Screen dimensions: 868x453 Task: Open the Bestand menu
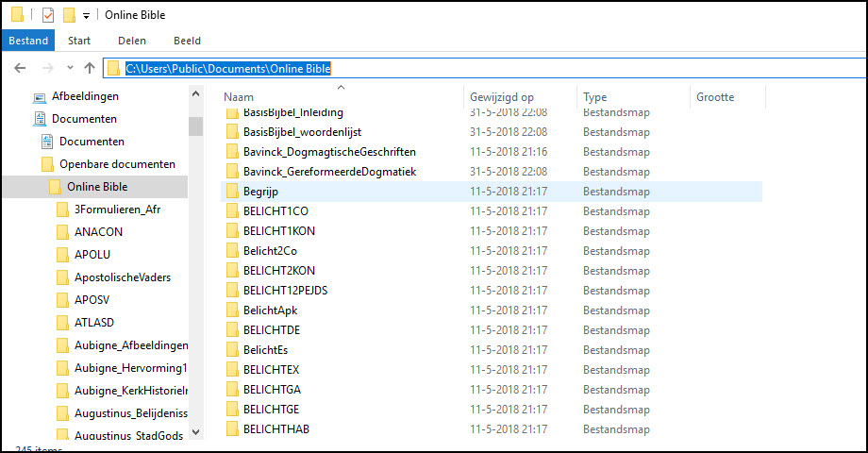(x=28, y=41)
